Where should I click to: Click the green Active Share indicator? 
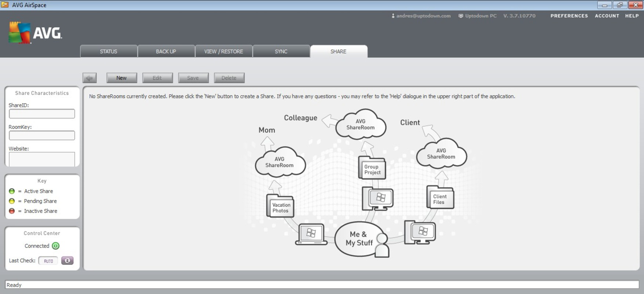click(x=12, y=191)
